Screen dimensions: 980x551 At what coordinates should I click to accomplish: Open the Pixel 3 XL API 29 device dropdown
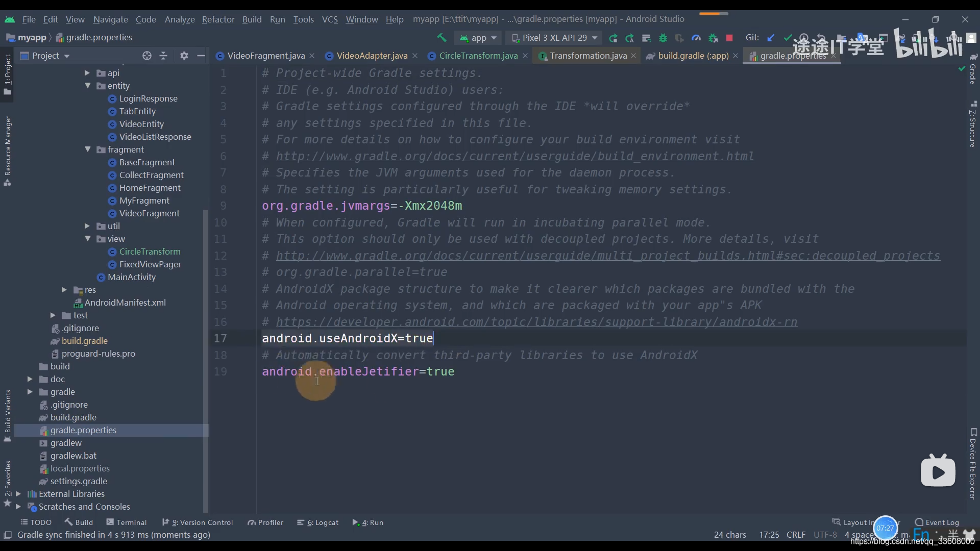pyautogui.click(x=554, y=38)
